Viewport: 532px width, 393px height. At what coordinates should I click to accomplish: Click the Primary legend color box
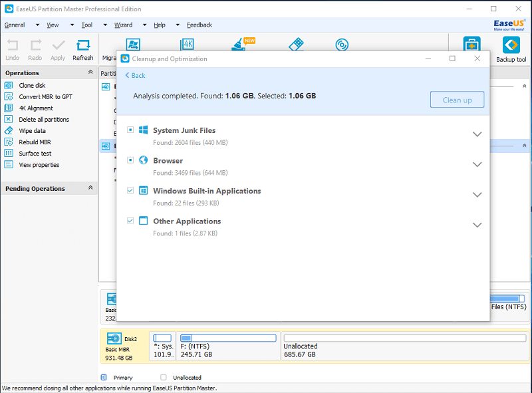(x=104, y=378)
